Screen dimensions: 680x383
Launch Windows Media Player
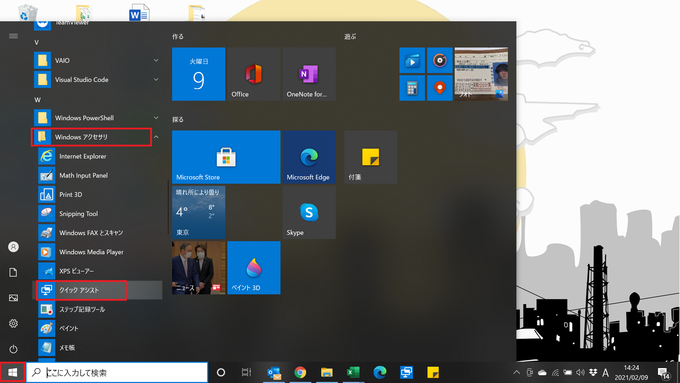(x=98, y=252)
